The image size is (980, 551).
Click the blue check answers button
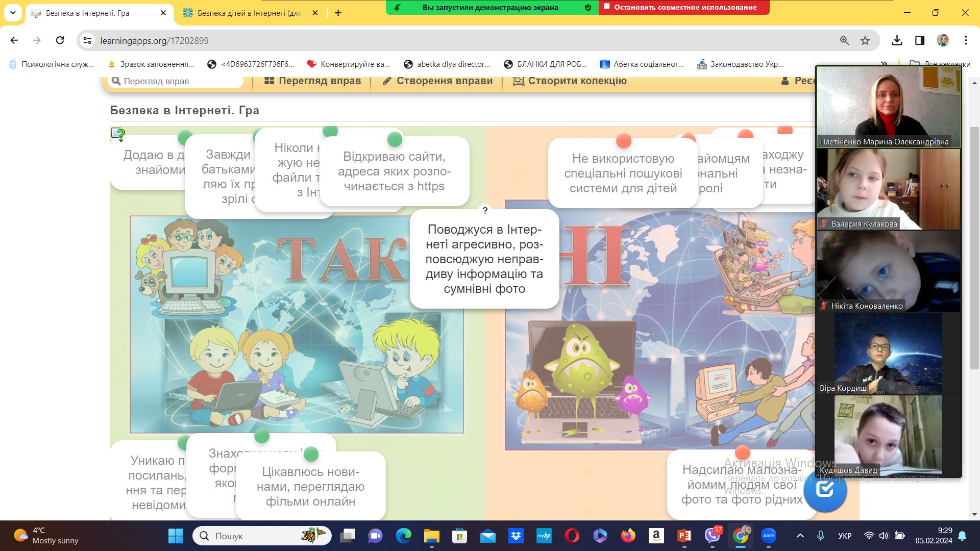(x=825, y=490)
